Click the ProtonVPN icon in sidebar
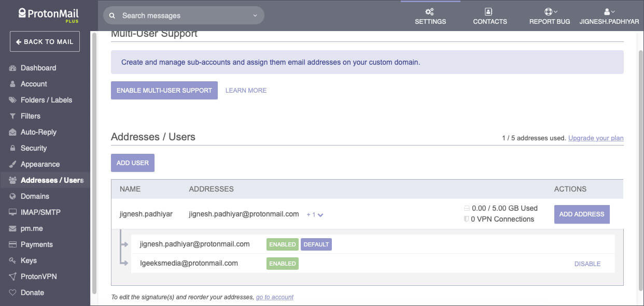The image size is (644, 306). click(13, 276)
